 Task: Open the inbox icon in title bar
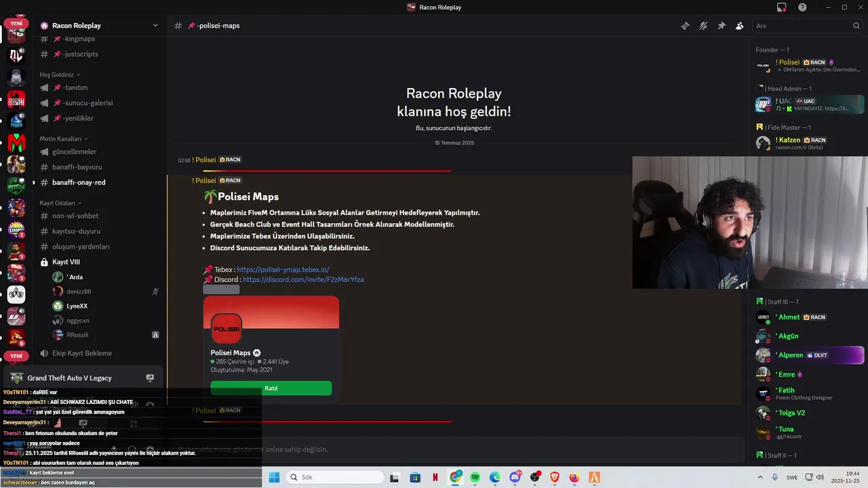tap(782, 7)
